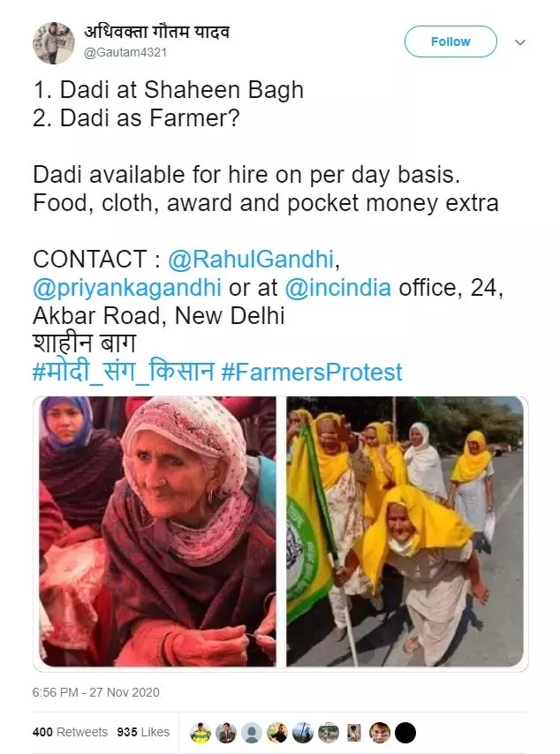This screenshot has width=560, height=754.
Task: Open liker avatar with purple sunglasses
Action: tap(380, 733)
